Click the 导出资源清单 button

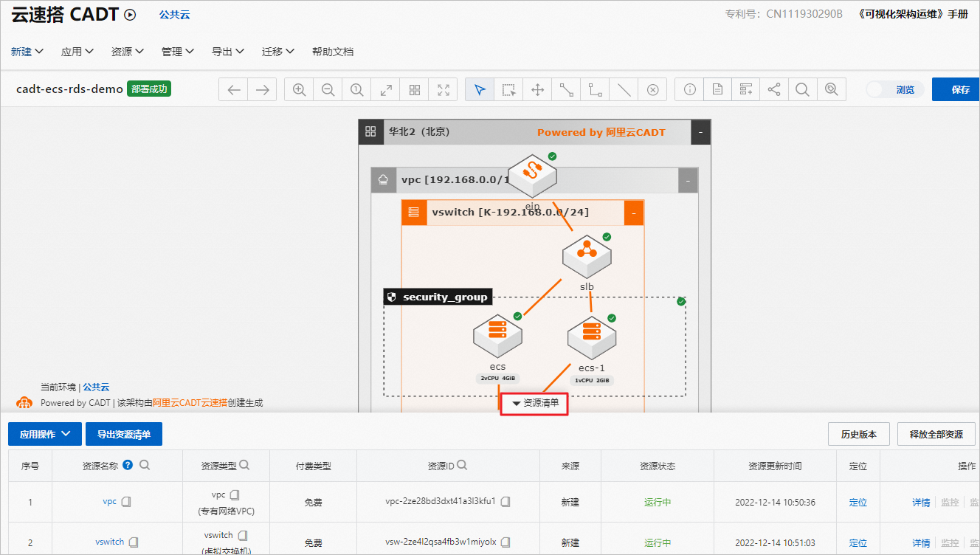(124, 434)
